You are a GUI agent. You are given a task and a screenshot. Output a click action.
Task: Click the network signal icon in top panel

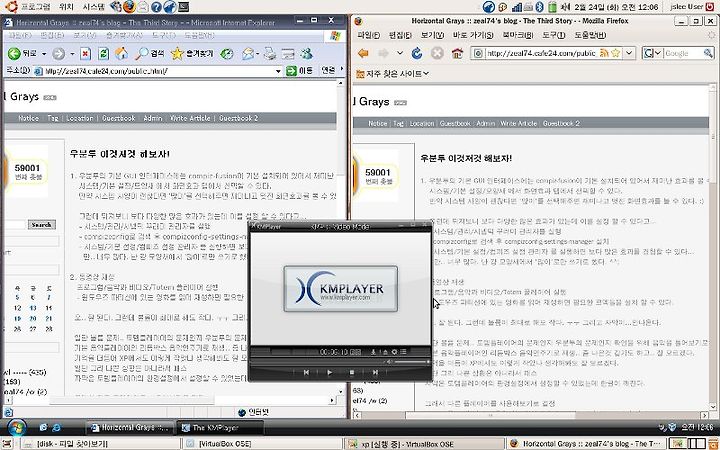pyautogui.click(x=517, y=6)
